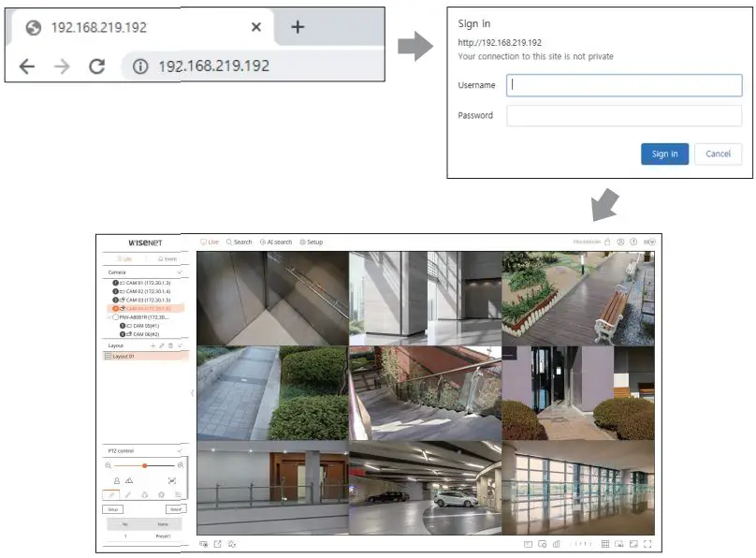Enter full screen with the expand icon
Screen dimensions: 756x558
coord(647,544)
